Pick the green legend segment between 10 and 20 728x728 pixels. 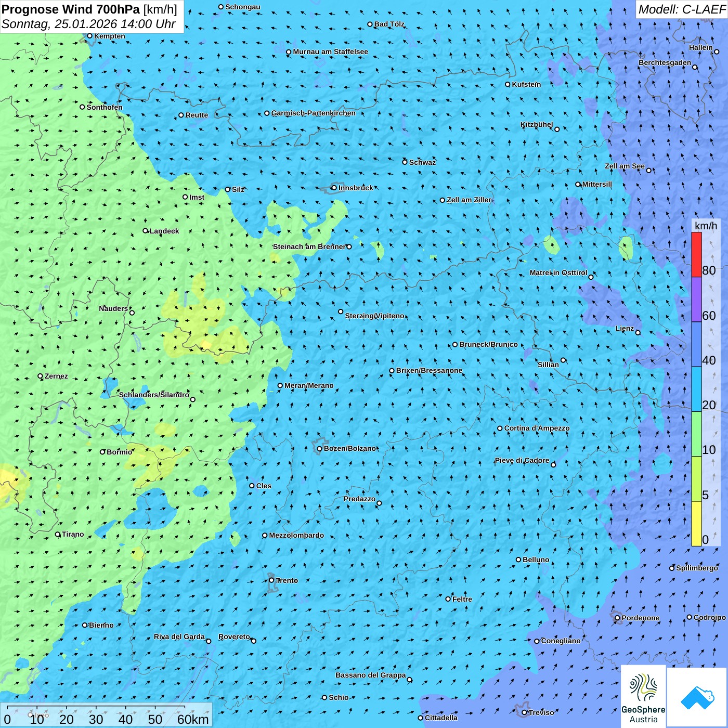[x=696, y=434]
